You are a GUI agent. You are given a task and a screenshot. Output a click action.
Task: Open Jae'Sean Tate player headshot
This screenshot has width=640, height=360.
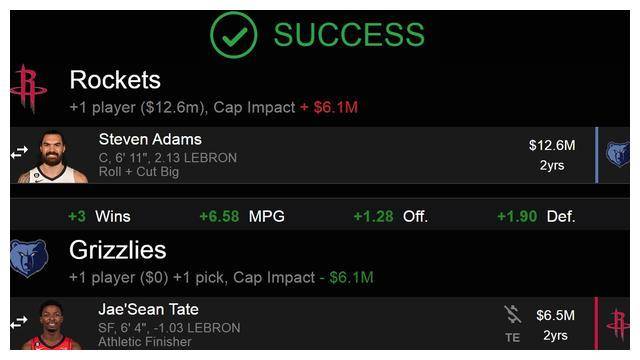pos(51,325)
